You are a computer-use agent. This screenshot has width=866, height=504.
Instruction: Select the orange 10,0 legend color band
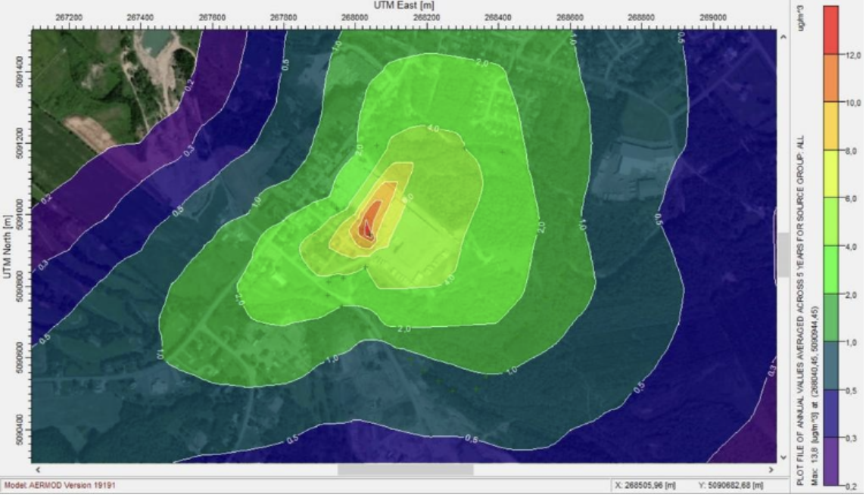point(831,79)
